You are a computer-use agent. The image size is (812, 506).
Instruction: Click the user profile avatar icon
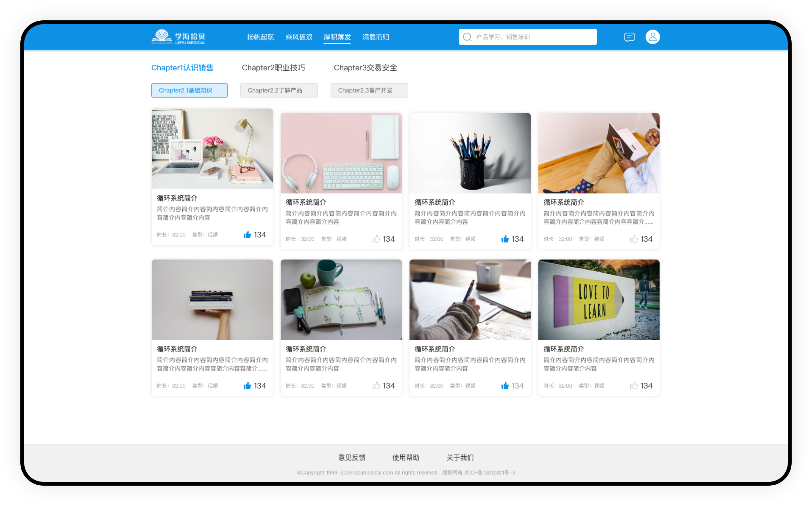tap(652, 37)
